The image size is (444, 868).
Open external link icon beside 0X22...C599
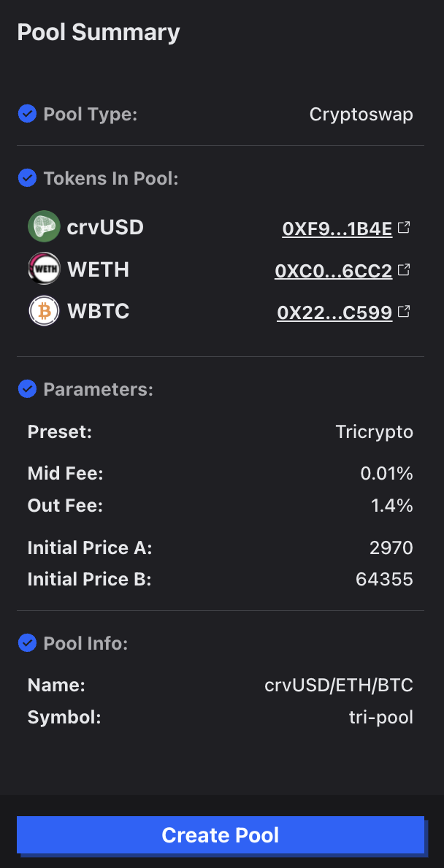(404, 312)
